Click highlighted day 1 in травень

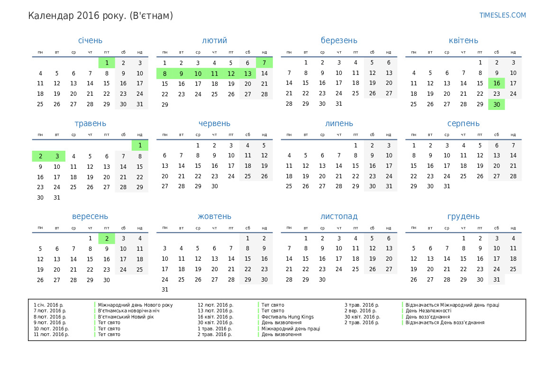(140, 145)
